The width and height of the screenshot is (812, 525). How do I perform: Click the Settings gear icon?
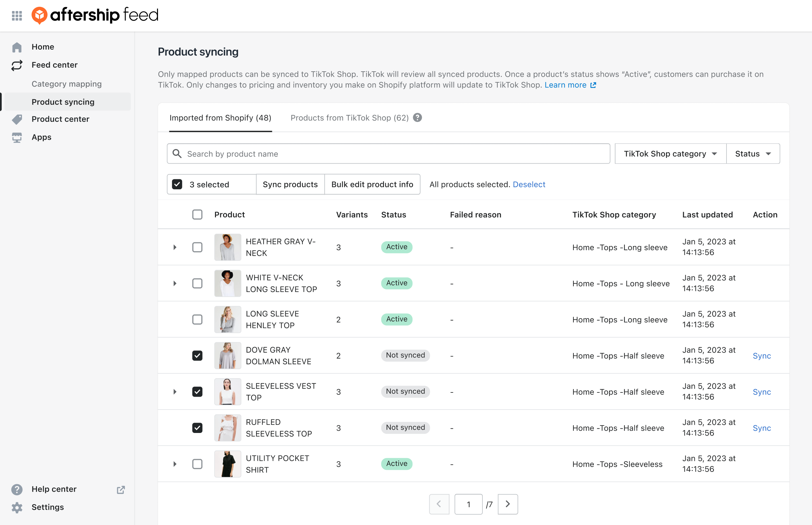pos(16,507)
